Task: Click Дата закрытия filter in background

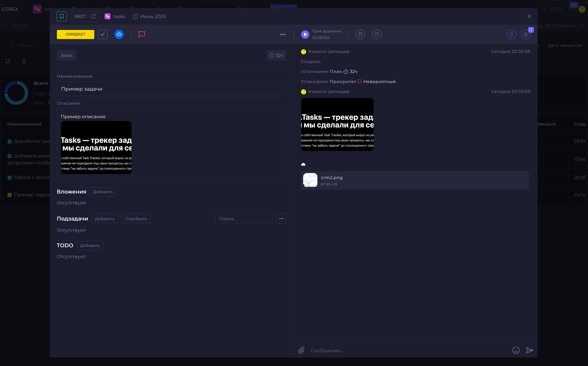Action: (565, 45)
